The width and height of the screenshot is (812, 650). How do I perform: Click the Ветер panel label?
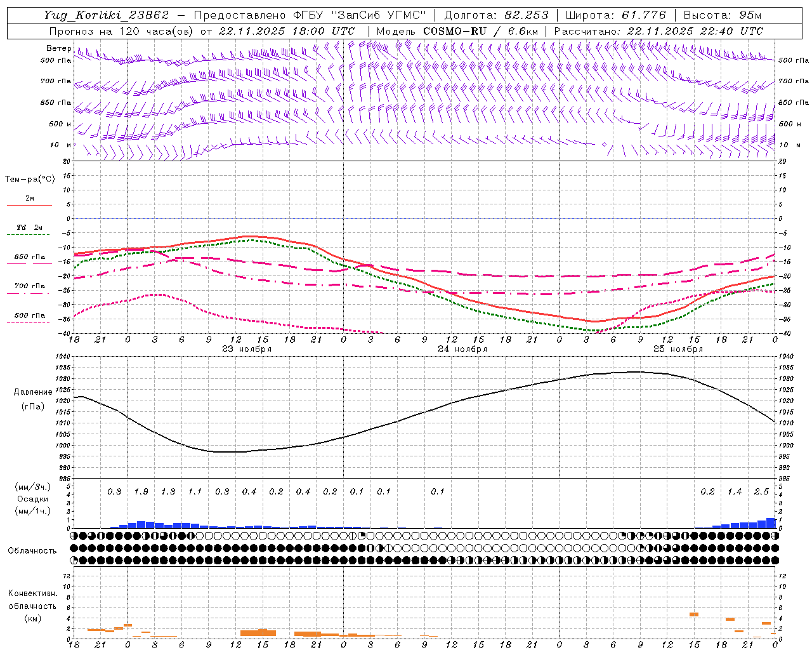click(58, 48)
